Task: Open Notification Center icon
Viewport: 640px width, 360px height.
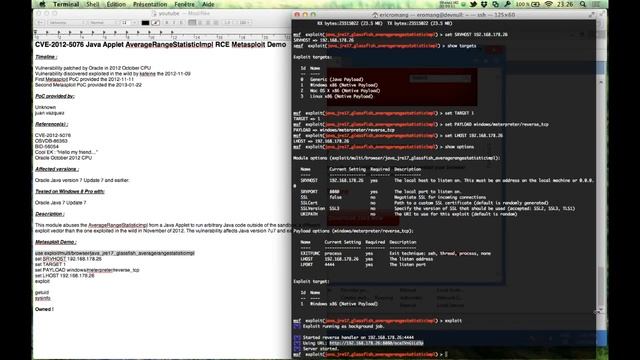Action: coord(596,4)
